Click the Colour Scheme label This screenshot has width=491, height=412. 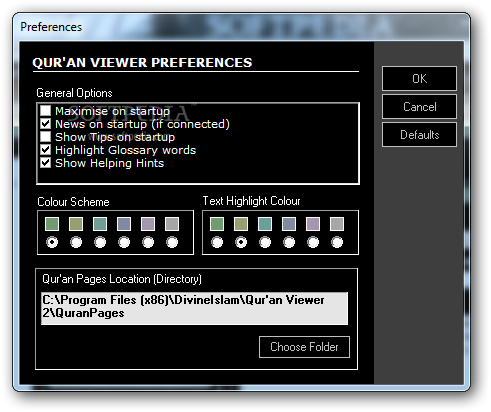pos(73,202)
